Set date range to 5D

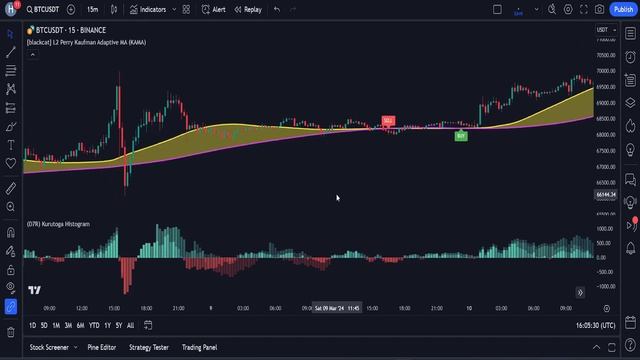pos(44,325)
